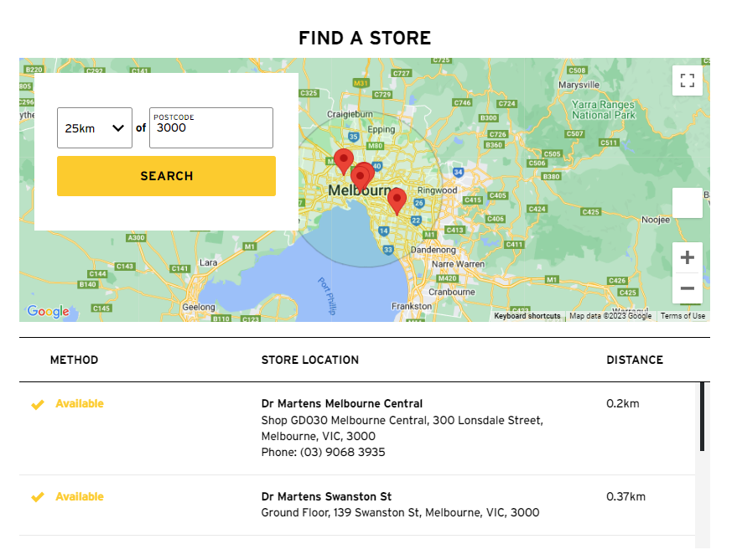Zoom out on the map
Viewport: 737px width, 560px height.
coord(688,288)
